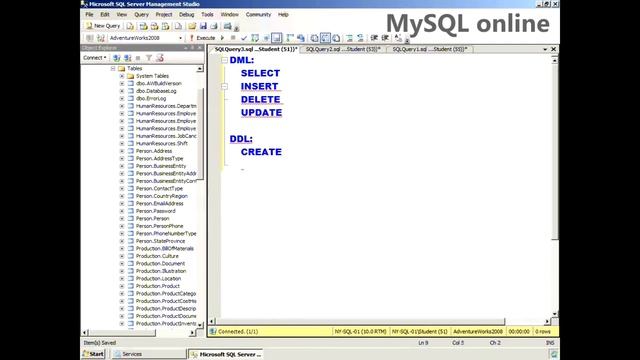Parse the query with the checkmark icon
Viewport: 640px width, 360px height.
244,38
